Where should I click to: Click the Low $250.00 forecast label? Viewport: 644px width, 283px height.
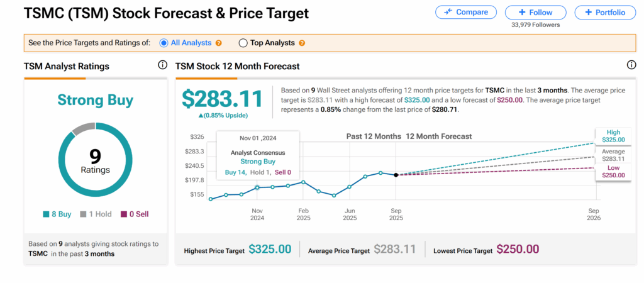pyautogui.click(x=613, y=171)
